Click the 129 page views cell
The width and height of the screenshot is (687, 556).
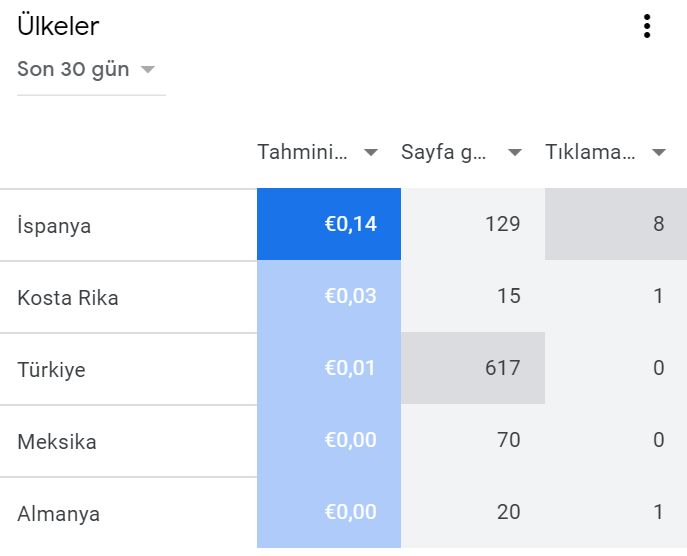click(x=473, y=224)
